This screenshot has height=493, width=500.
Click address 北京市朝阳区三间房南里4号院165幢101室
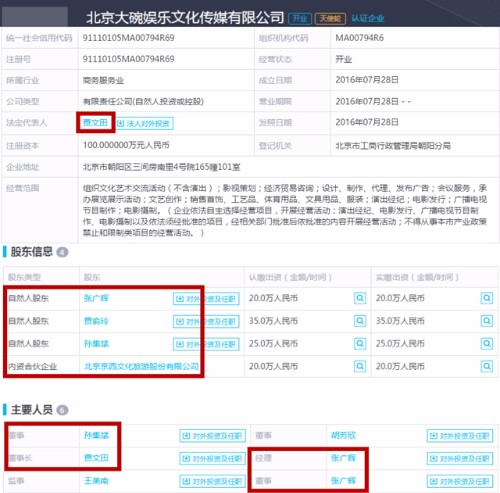[161, 167]
